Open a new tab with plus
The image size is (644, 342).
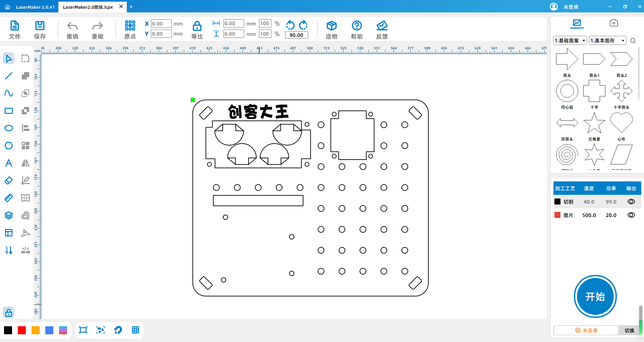(x=131, y=7)
